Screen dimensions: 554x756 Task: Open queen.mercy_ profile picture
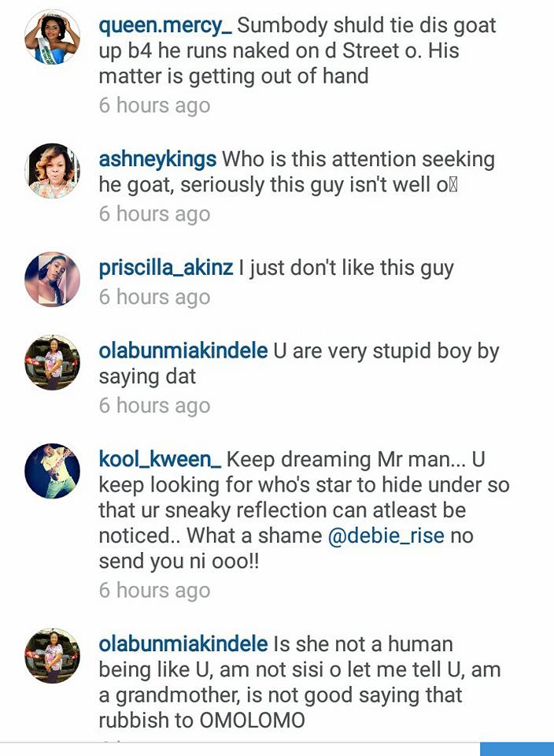point(52,37)
